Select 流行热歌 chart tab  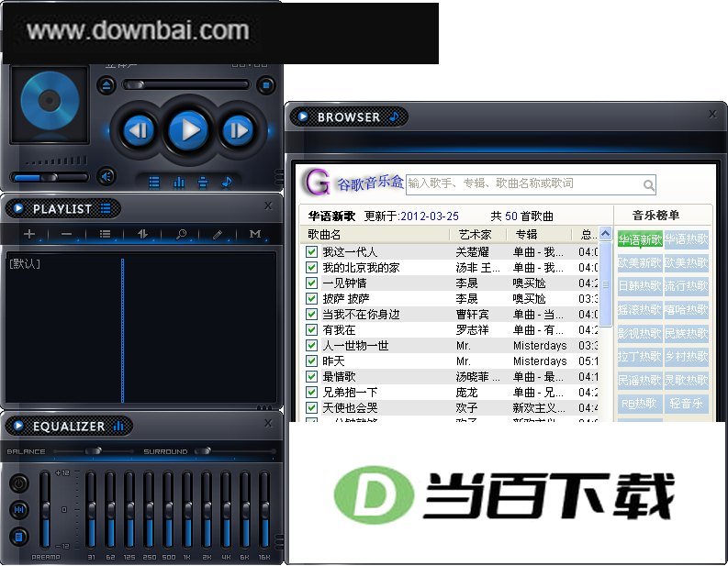[686, 286]
